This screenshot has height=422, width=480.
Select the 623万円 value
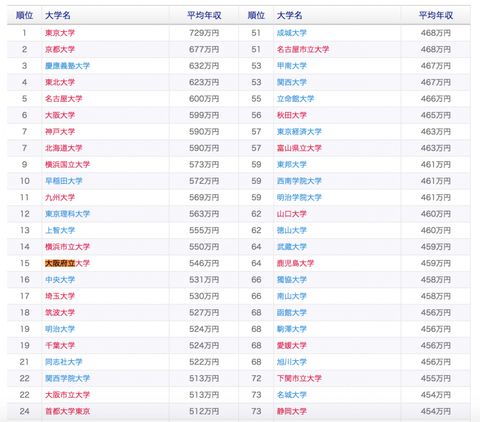tap(204, 82)
